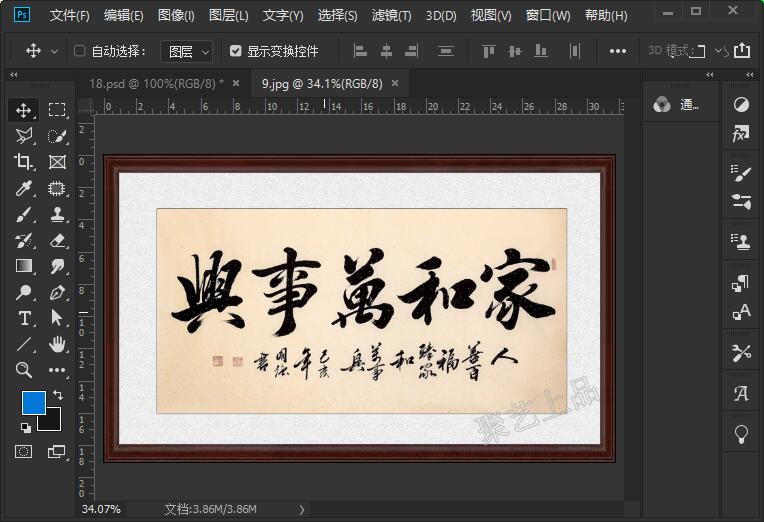The height and width of the screenshot is (522, 764).
Task: Open the Edit Toolbar three-dots button
Action: pos(57,370)
